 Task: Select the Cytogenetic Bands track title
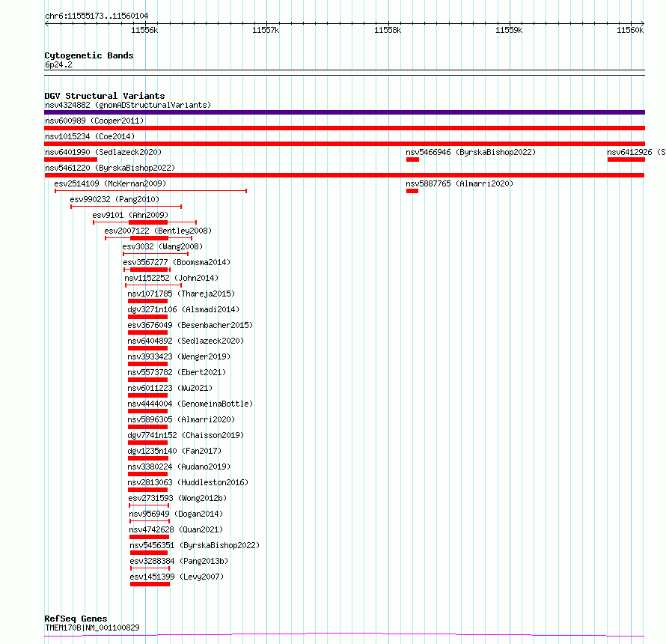coord(89,55)
